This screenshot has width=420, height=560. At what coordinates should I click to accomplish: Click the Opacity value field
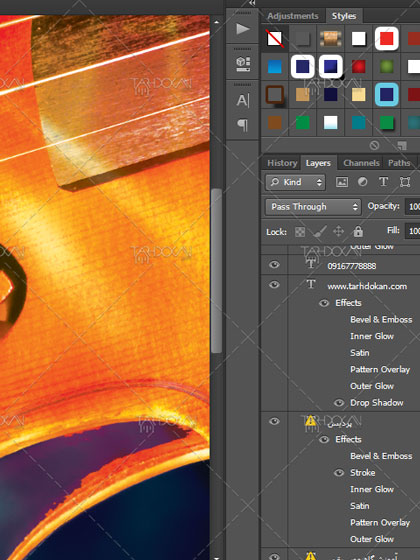pos(412,207)
